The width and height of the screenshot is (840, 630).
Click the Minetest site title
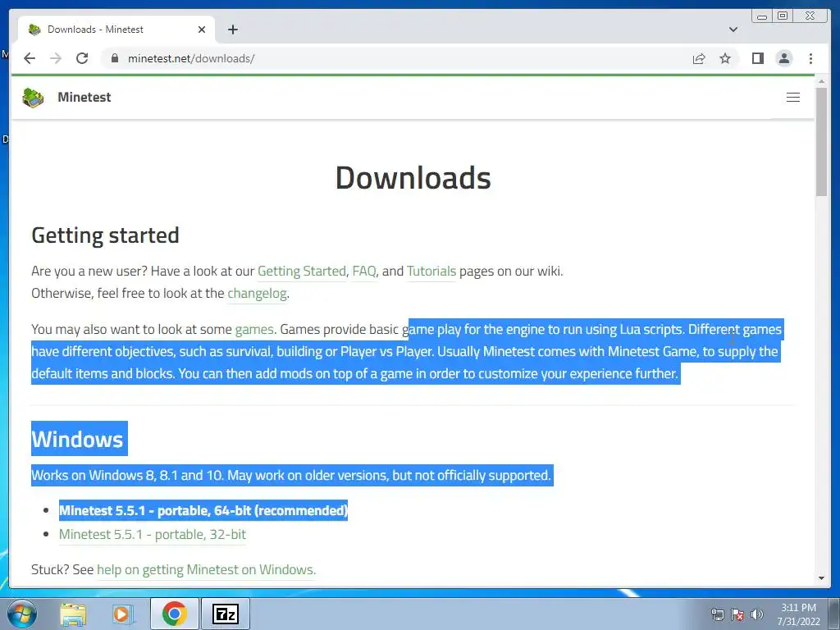pos(84,98)
